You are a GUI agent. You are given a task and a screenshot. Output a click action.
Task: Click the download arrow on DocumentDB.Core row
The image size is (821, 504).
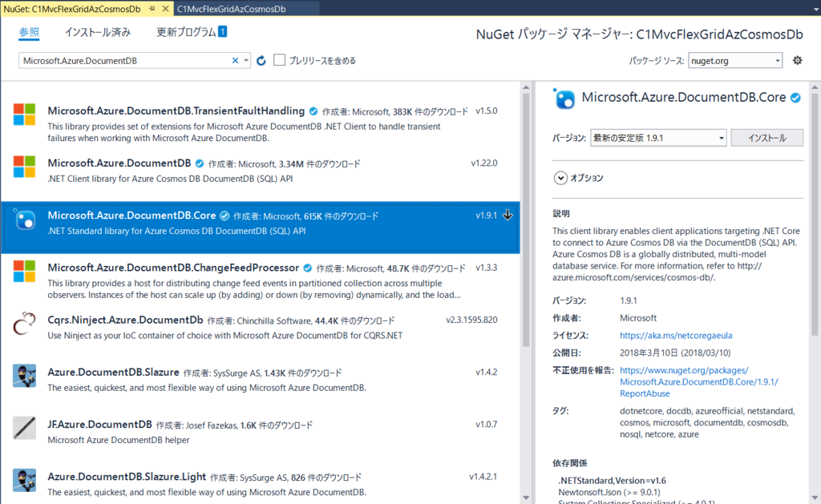tap(508, 215)
